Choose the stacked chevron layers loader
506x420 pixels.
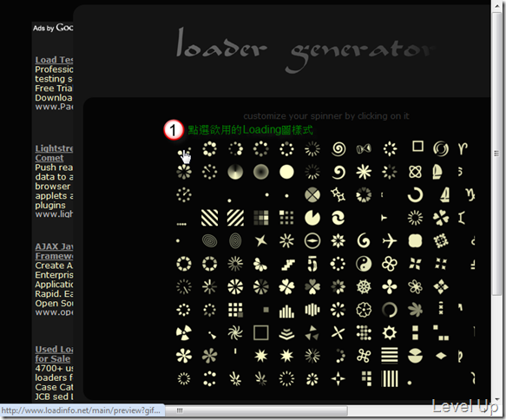coord(286,333)
